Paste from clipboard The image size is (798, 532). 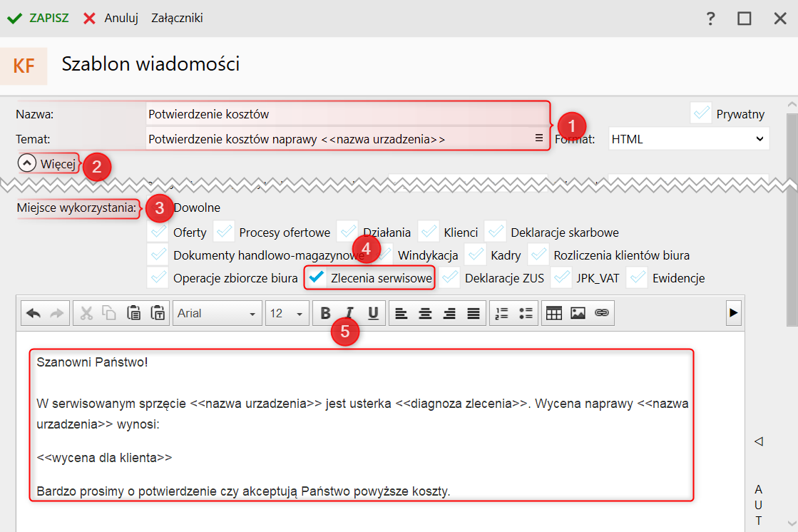[x=133, y=313]
